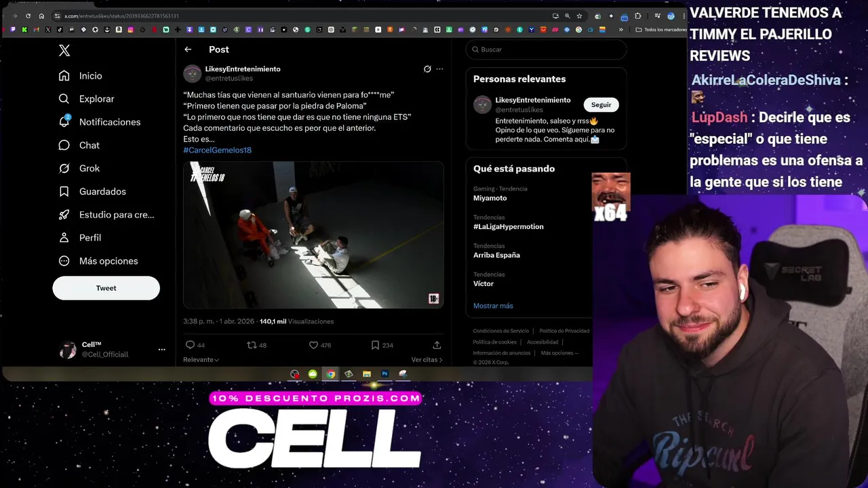Click Chrome home button
The height and width of the screenshot is (488, 868).
click(41, 16)
